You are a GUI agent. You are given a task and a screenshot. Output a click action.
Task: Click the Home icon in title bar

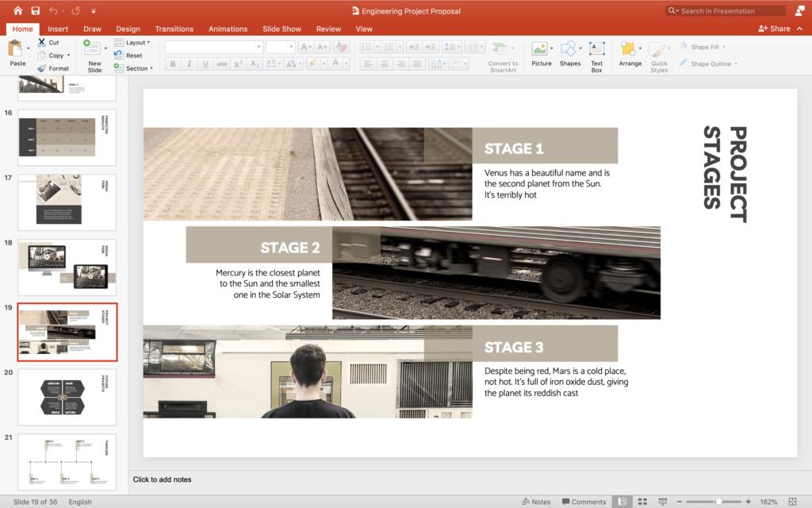[x=17, y=10]
